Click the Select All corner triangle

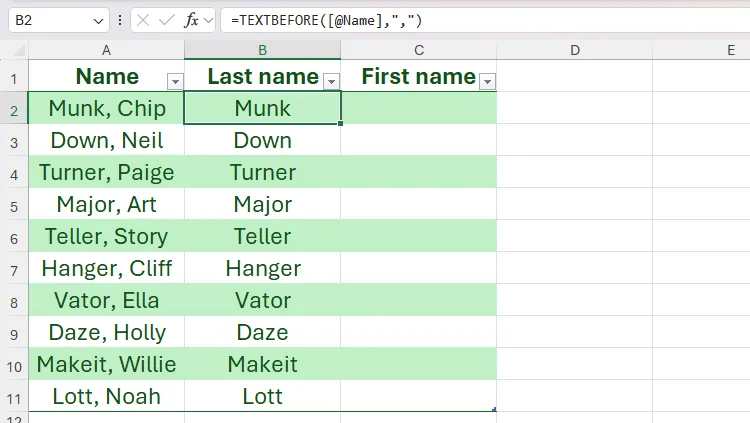(18, 50)
